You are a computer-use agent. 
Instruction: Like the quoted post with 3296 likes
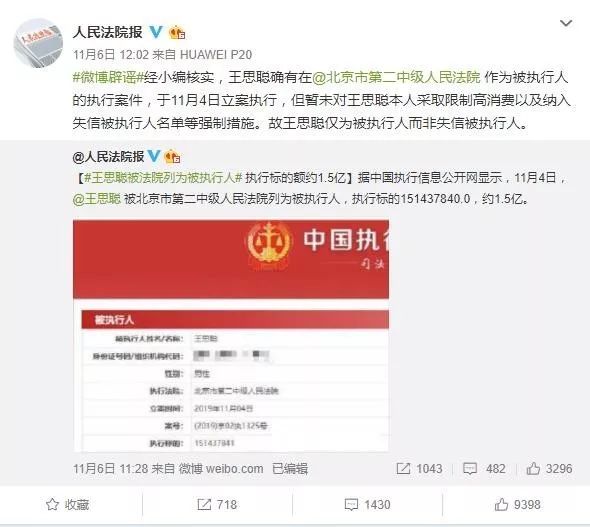[549, 469]
